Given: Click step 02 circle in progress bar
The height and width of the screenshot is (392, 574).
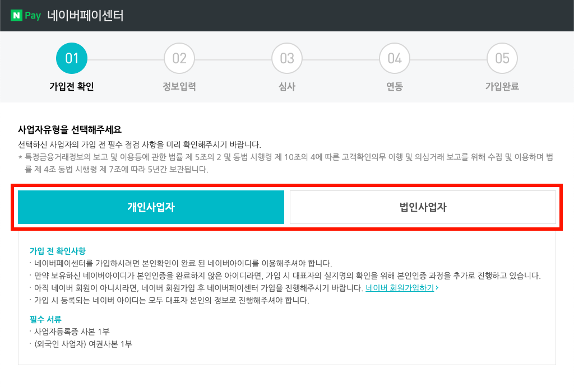Looking at the screenshot, I should click(179, 58).
